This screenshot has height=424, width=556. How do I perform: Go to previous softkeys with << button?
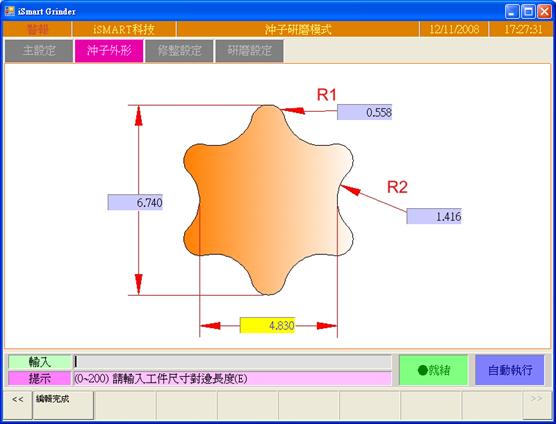(x=18, y=405)
